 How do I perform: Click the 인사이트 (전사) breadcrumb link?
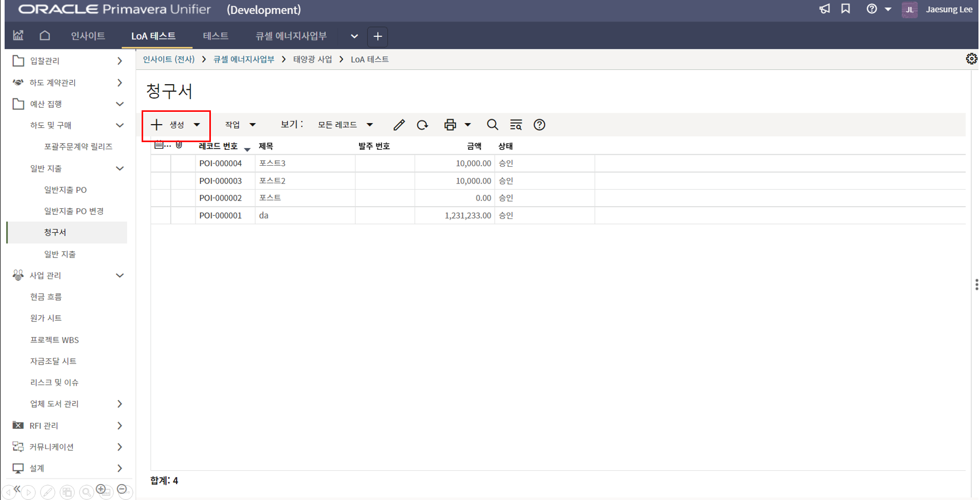(169, 59)
